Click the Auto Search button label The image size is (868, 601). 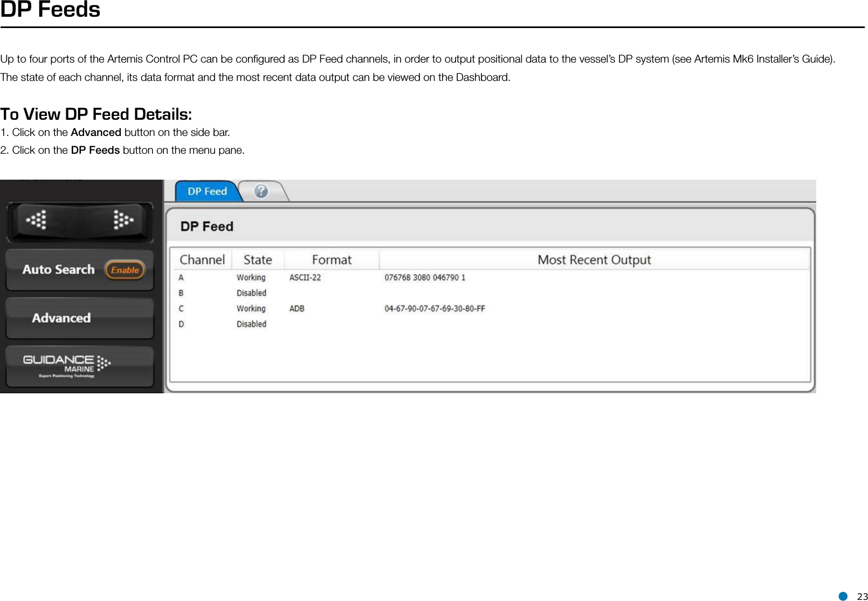pyautogui.click(x=58, y=269)
